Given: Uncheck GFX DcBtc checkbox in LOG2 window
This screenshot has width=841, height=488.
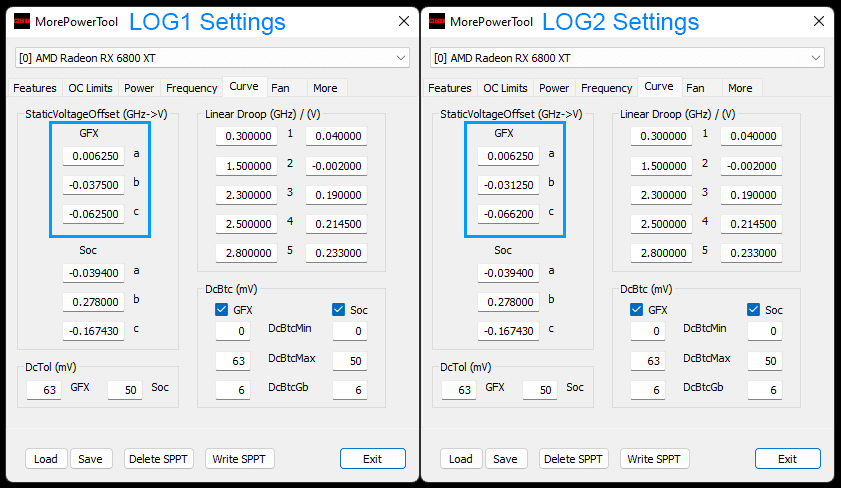Looking at the screenshot, I should [637, 309].
